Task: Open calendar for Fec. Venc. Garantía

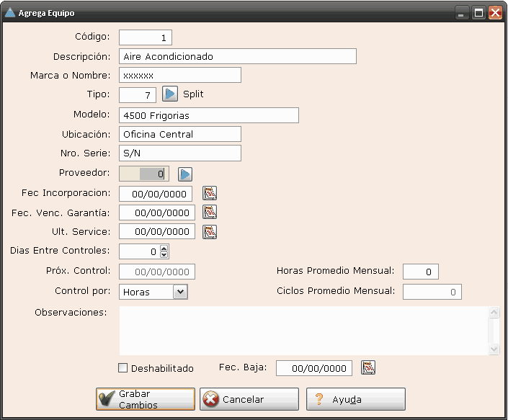Action: [210, 213]
